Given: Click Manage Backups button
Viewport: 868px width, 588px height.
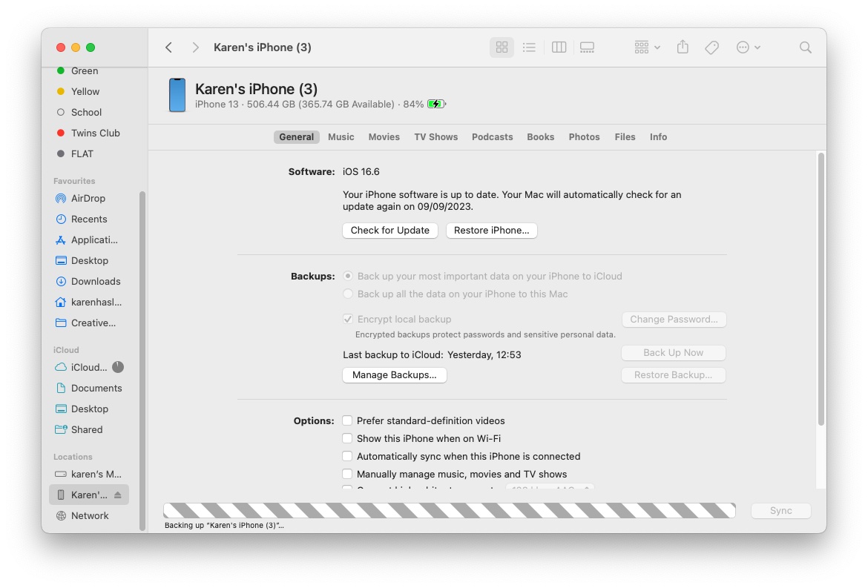Looking at the screenshot, I should pos(394,375).
